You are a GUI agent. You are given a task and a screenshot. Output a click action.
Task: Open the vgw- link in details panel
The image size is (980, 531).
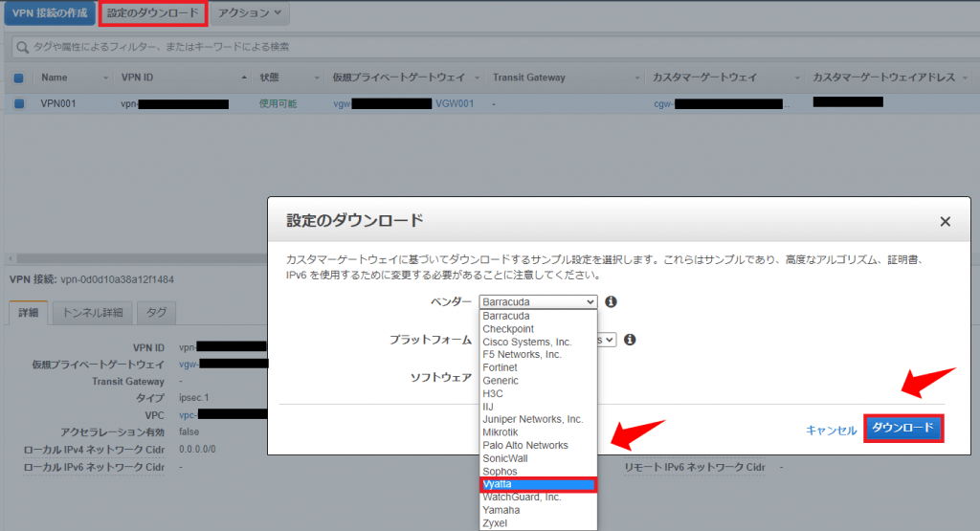[x=189, y=365]
